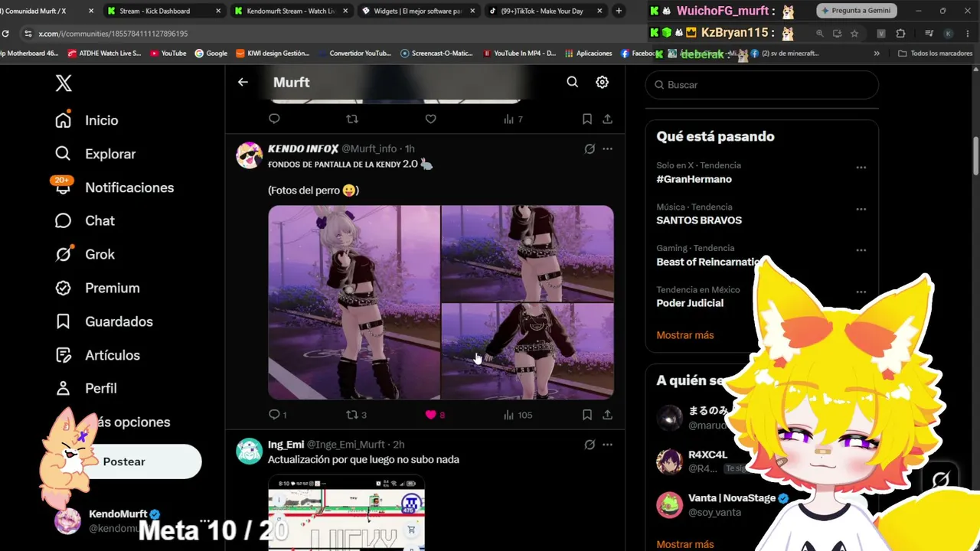
Task: Open KENDO INFOX profile avatar
Action: coord(249,155)
